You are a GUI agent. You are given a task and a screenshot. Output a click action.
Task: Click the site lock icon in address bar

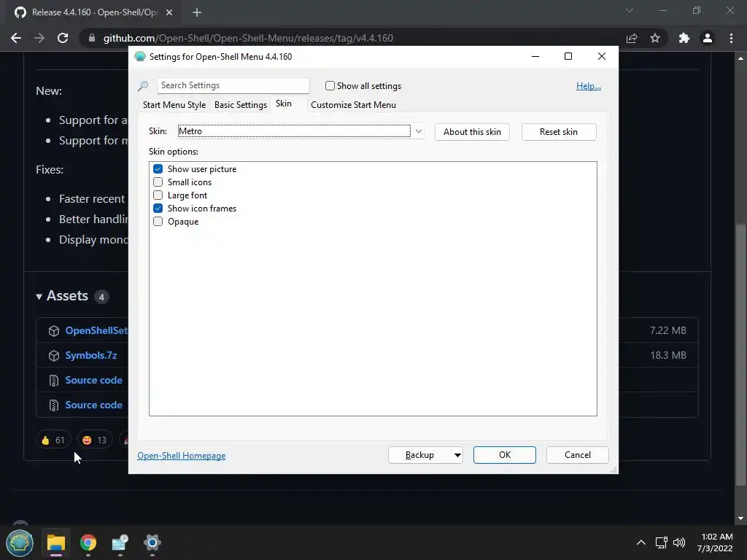coord(92,38)
